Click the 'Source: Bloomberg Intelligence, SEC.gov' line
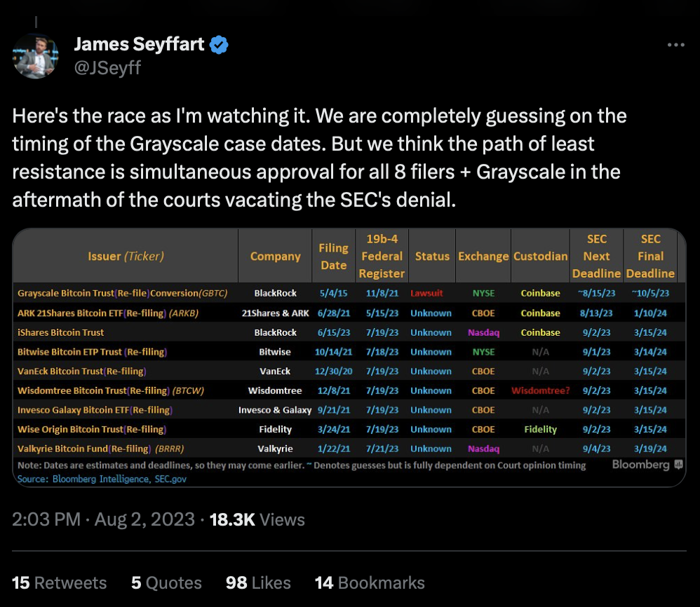Viewport: 700px width, 607px height. pyautogui.click(x=102, y=479)
